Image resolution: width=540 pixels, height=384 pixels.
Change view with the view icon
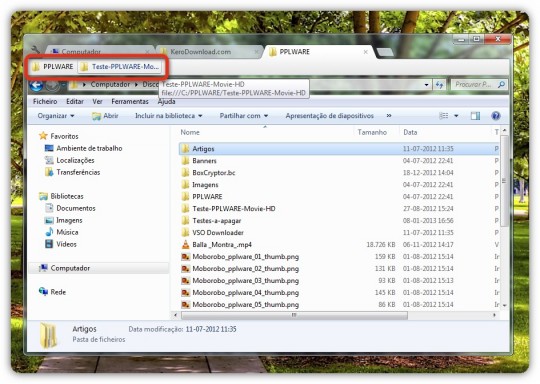coord(444,116)
